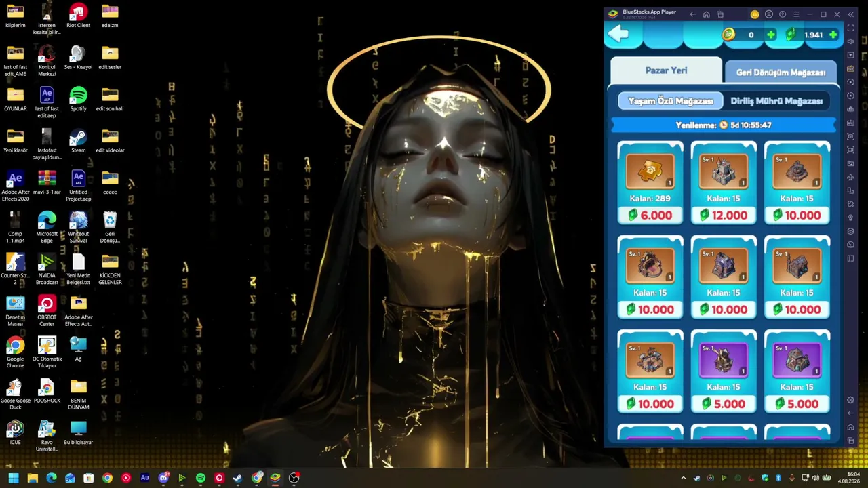The height and width of the screenshot is (488, 868).
Task: Select the Yaşam Özü Mağazası sub-tab
Action: 670,101
